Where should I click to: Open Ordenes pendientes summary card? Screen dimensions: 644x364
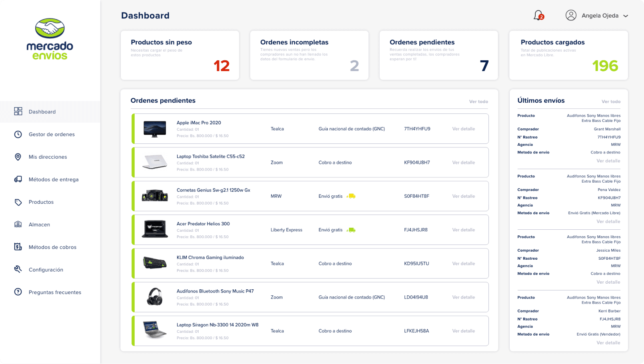click(439, 55)
